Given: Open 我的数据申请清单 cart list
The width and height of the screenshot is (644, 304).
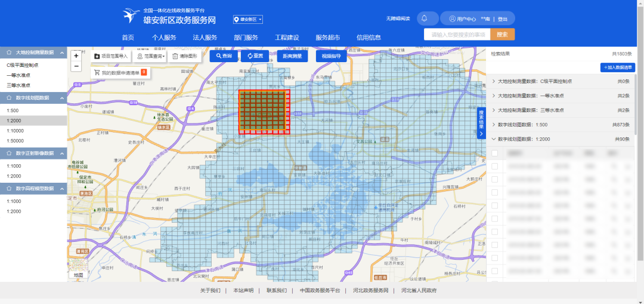Looking at the screenshot, I should point(120,72).
